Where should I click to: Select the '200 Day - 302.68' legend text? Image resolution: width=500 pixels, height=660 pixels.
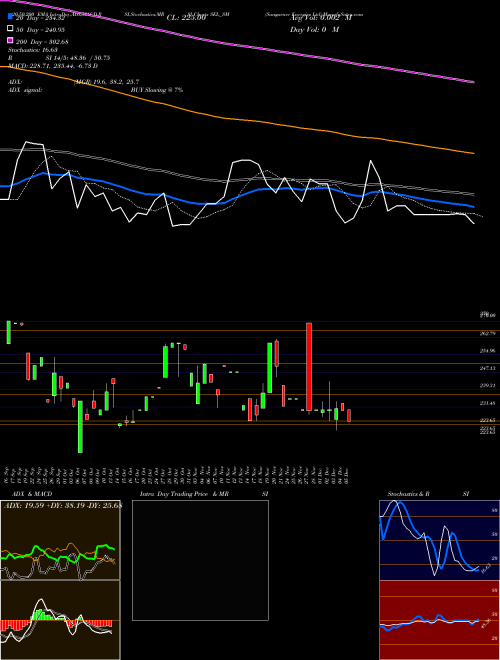tap(43, 42)
